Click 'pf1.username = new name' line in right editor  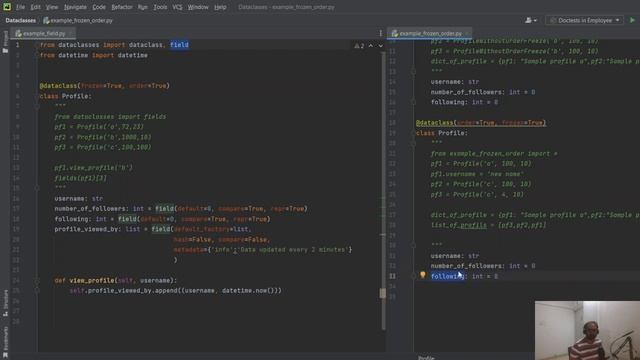click(477, 174)
